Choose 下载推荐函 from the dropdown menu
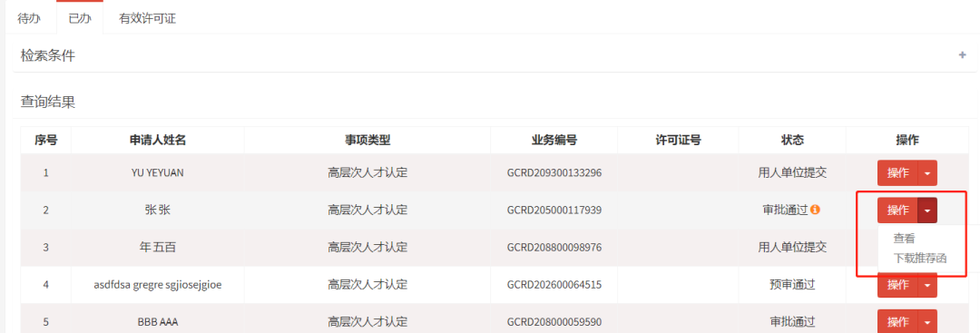 (x=921, y=258)
